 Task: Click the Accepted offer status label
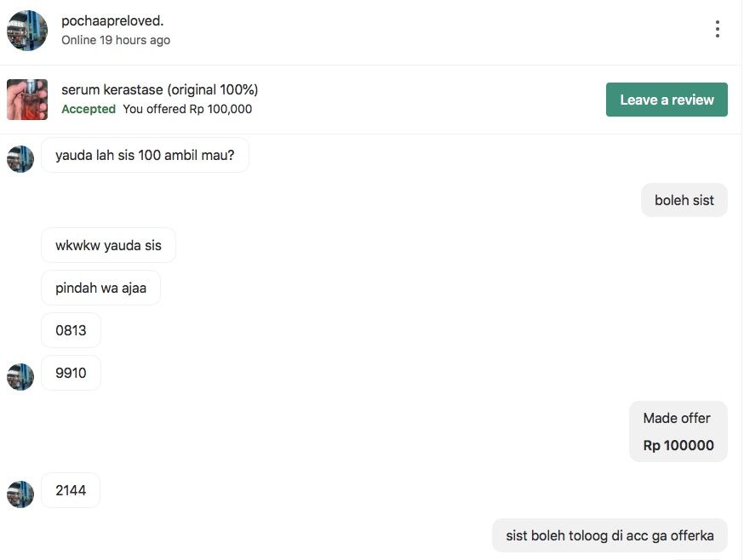[x=89, y=109]
